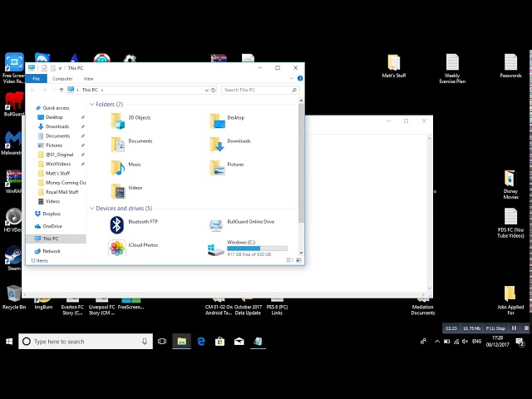
Task: Show hidden system tray icons
Action: click(x=437, y=342)
